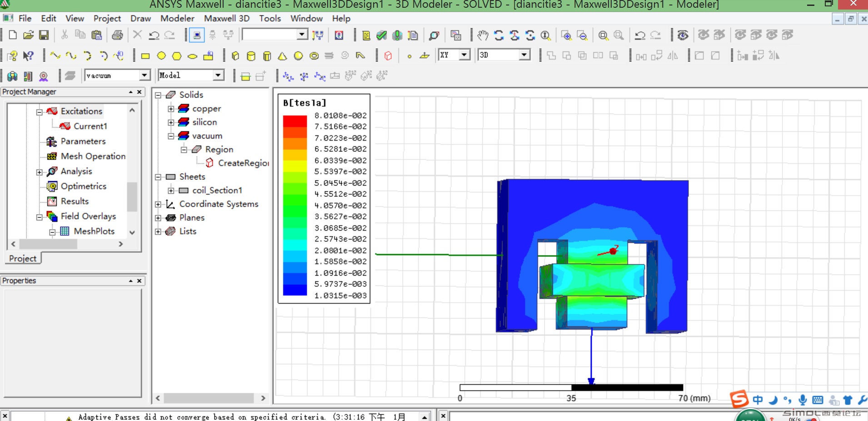
Task: Click the Project Manager horizontal scrollbar thumb
Action: [x=48, y=244]
